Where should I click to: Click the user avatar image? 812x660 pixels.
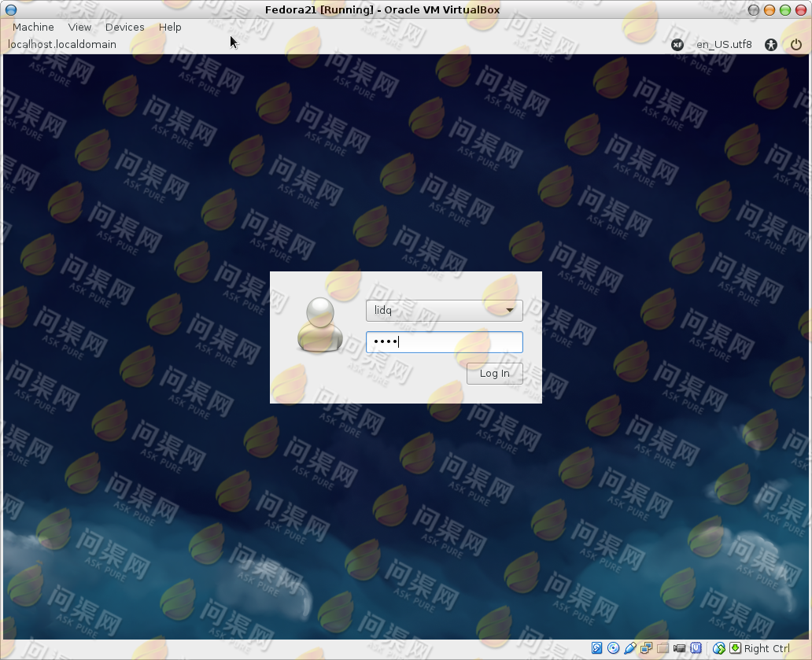coord(320,325)
